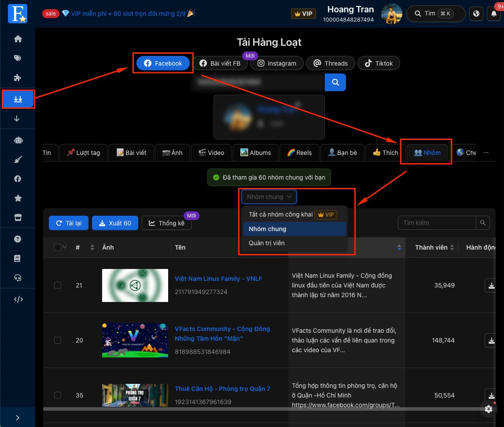This screenshot has width=504, height=427.
Task: Open the tags icon in sidebar
Action: (x=18, y=58)
